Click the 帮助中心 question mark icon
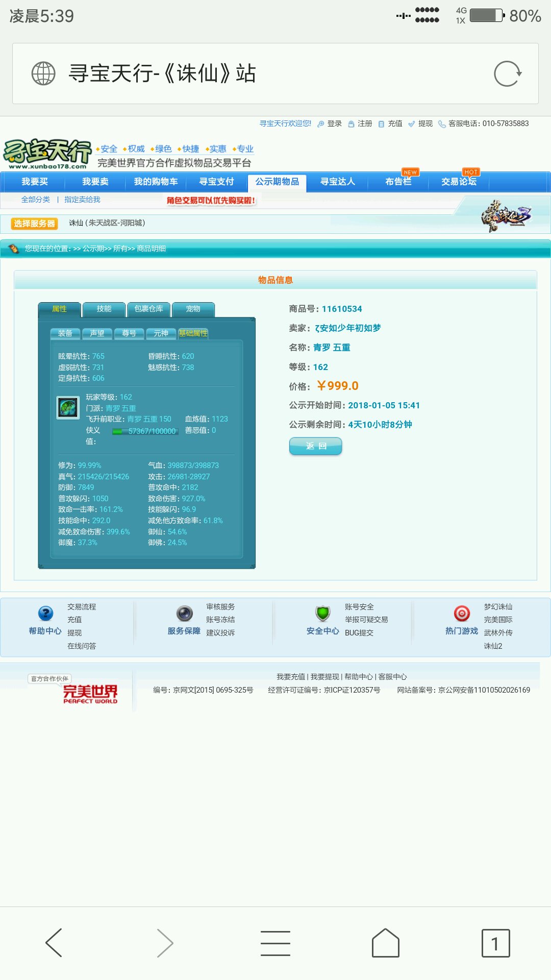 click(x=45, y=613)
